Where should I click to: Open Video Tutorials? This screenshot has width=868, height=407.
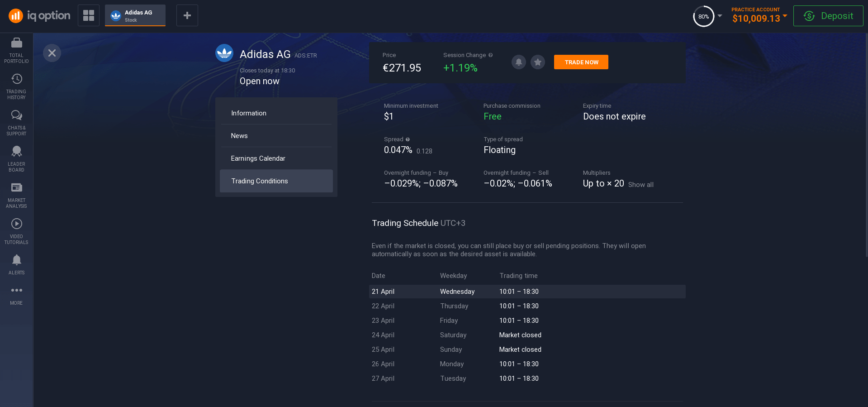16,232
